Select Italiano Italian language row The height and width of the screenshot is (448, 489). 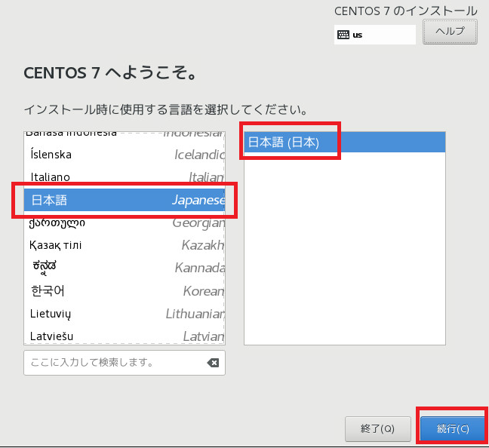tap(125, 176)
